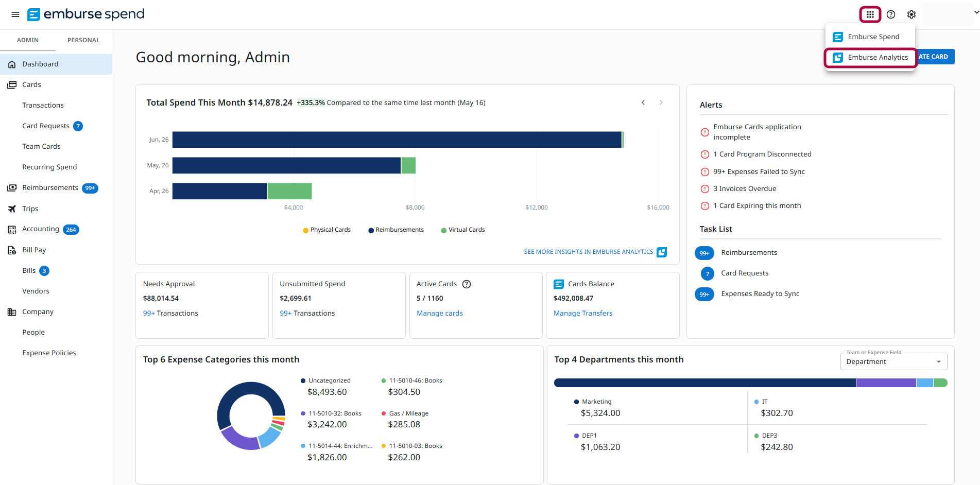Image resolution: width=980 pixels, height=485 pixels.
Task: Click the Company building icon
Action: [x=12, y=312]
